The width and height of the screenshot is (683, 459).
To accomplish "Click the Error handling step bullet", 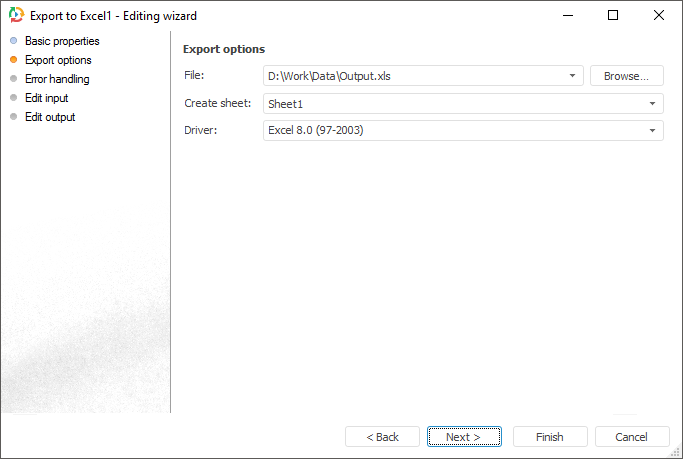I will [x=13, y=79].
